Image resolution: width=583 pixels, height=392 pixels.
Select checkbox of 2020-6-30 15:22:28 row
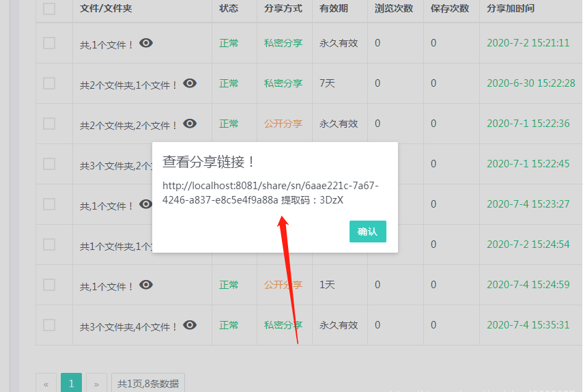tap(49, 83)
